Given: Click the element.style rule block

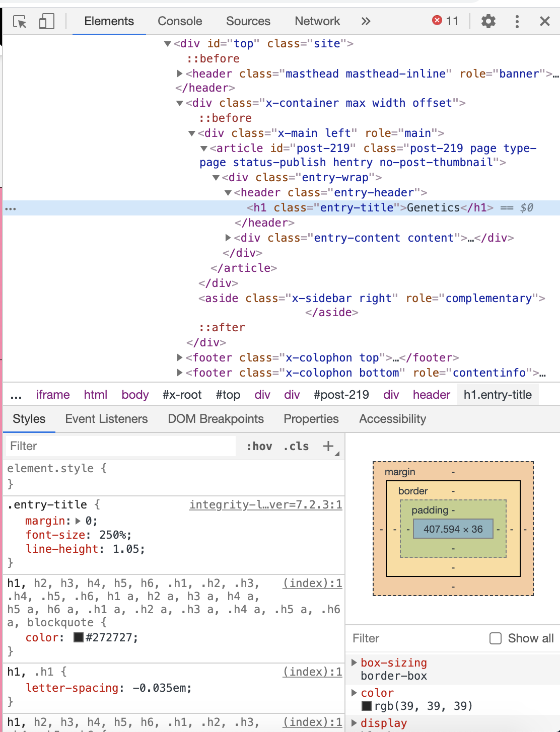Looking at the screenshot, I should (174, 476).
